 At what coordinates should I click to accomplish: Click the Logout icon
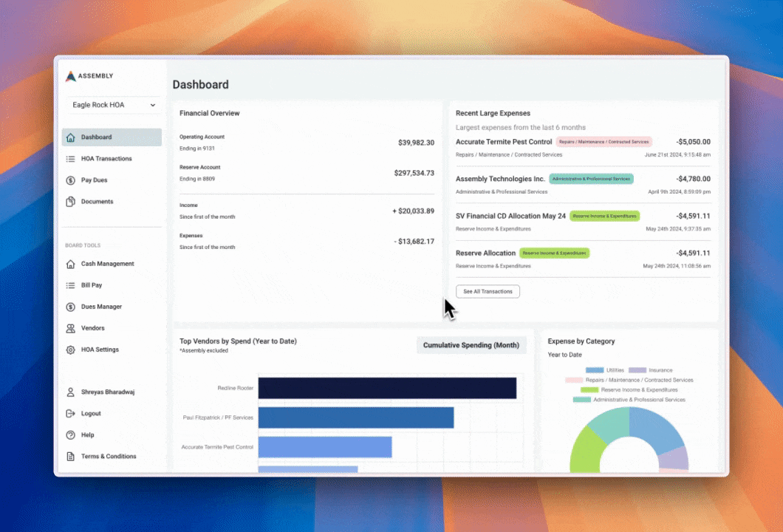tap(71, 414)
